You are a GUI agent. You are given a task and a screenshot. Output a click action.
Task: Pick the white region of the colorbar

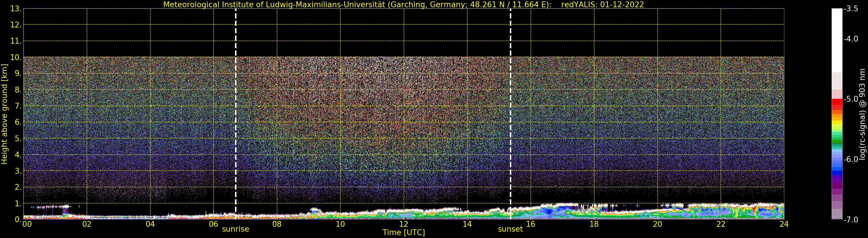[837, 40]
